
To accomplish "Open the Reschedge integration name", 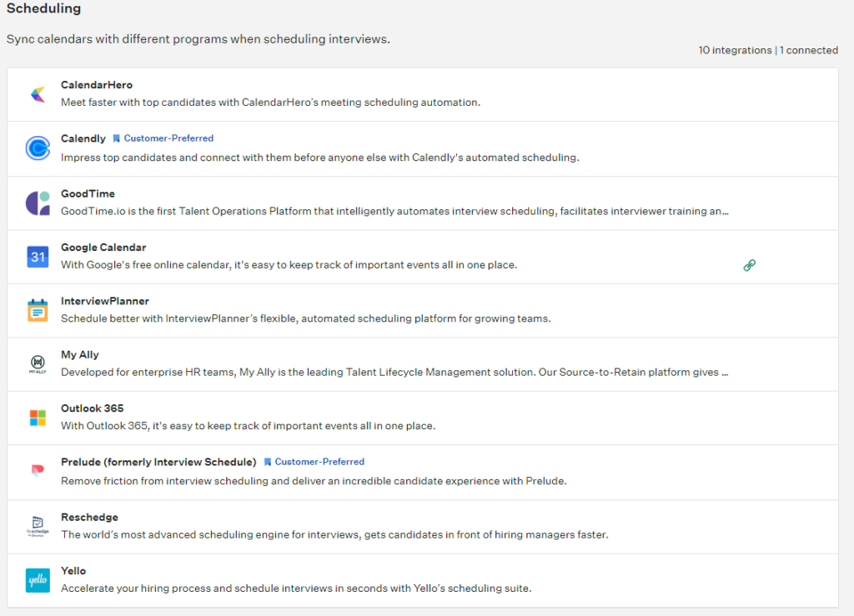I will [89, 517].
